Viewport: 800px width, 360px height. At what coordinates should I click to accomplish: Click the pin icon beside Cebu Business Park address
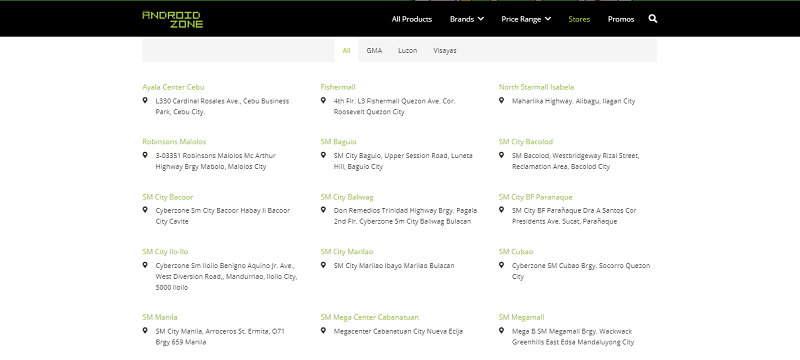click(x=145, y=100)
